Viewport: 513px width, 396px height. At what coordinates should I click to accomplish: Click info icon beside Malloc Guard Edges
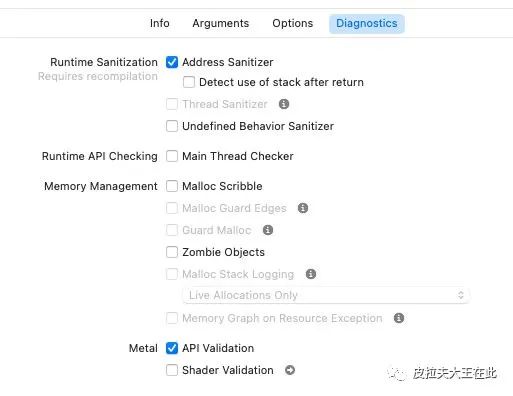[303, 208]
